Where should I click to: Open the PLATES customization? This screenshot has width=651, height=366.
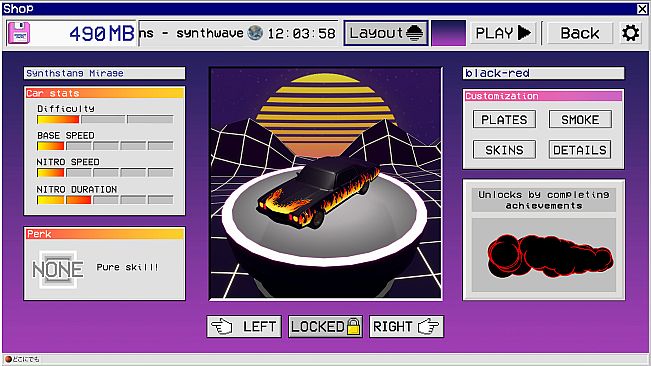pos(504,120)
